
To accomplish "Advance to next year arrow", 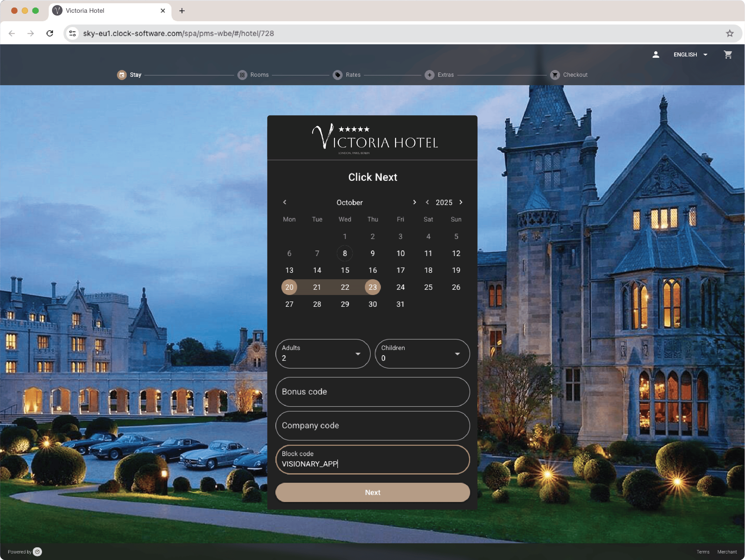I will [461, 202].
